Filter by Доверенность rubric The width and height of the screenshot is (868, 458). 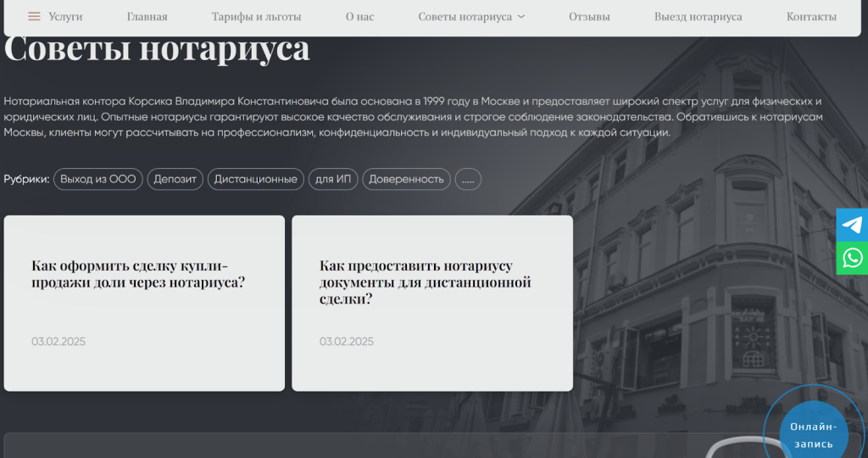[x=406, y=179]
